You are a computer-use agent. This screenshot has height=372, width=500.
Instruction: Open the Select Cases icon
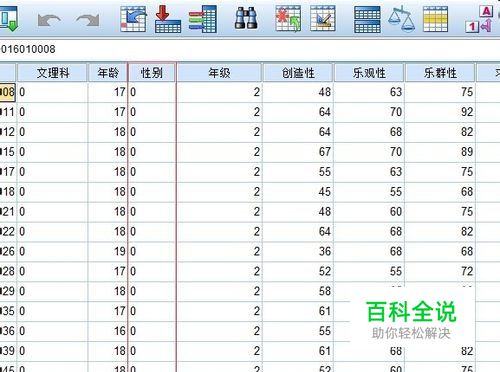click(x=435, y=19)
